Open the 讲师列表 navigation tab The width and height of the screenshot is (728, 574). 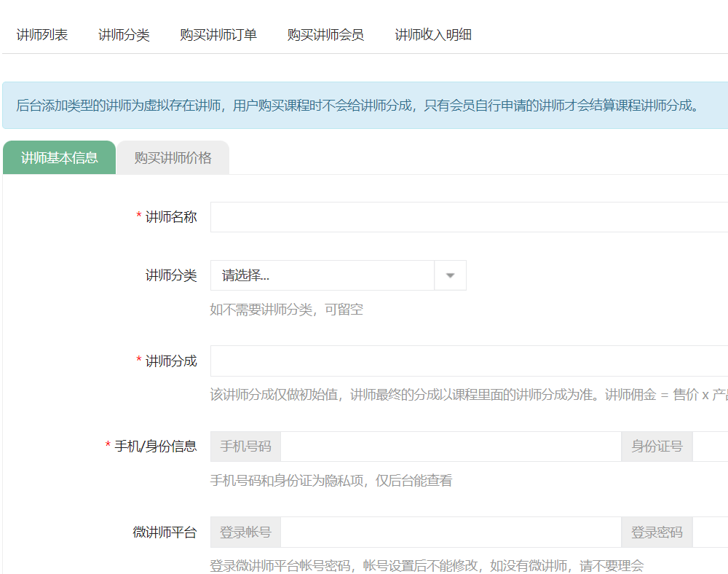click(42, 35)
